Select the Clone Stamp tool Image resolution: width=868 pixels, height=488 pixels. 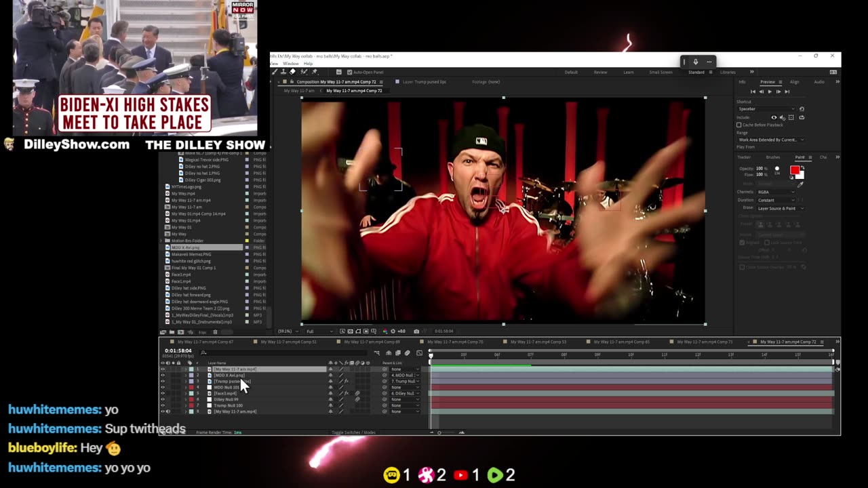[x=283, y=72]
